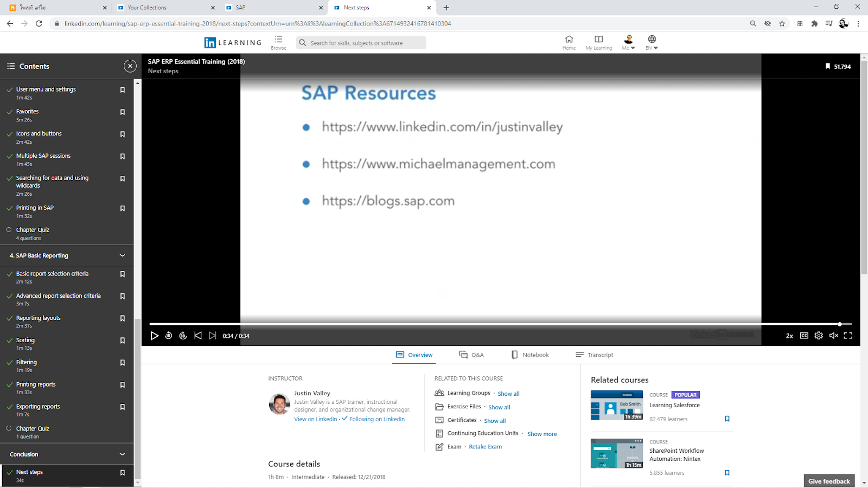Rewind video 10 seconds
Screen dimensions: 868x488
pos(169,336)
